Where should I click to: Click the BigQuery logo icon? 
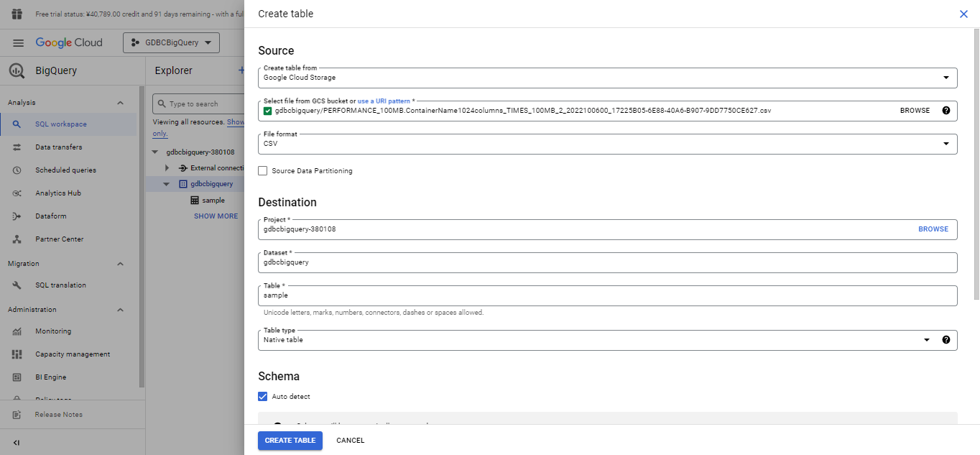click(x=17, y=71)
